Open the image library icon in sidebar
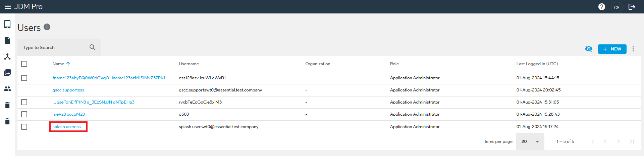Screen dimensions: 644x156 pyautogui.click(x=7, y=73)
